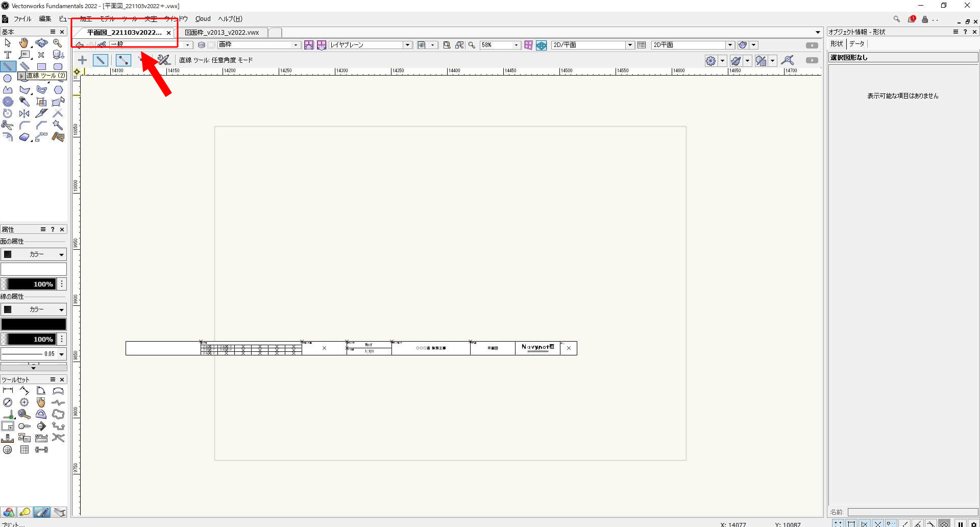Select the Flyover tool
The image size is (980, 527).
click(x=41, y=43)
